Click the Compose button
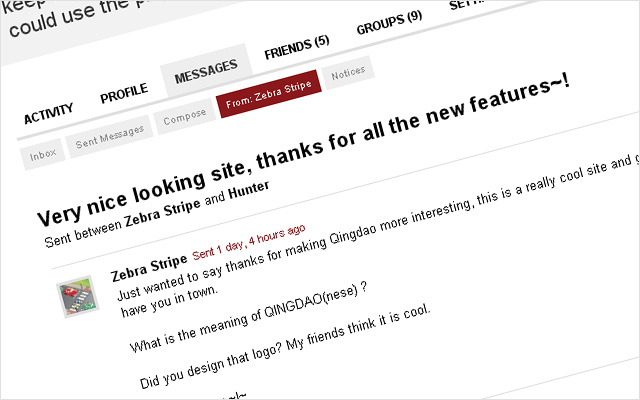 point(184,117)
